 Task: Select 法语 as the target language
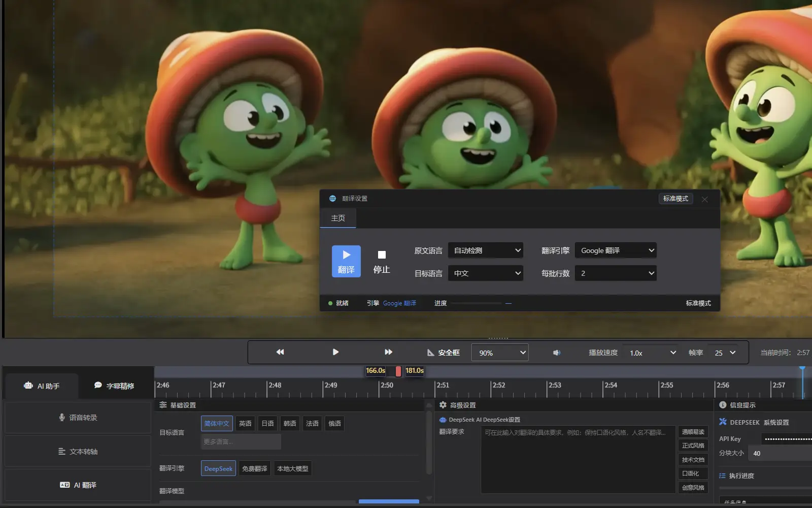pyautogui.click(x=312, y=424)
